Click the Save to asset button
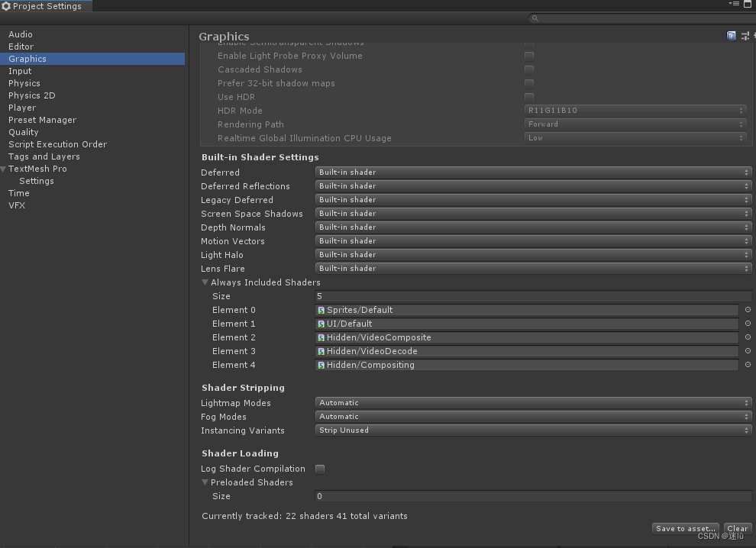This screenshot has height=548, width=756. 685,528
